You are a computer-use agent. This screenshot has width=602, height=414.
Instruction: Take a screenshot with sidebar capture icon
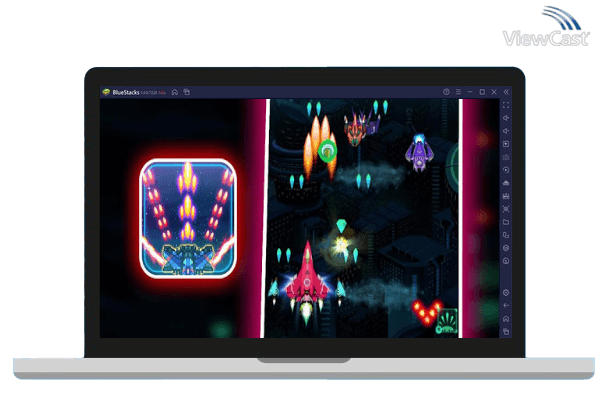506,209
